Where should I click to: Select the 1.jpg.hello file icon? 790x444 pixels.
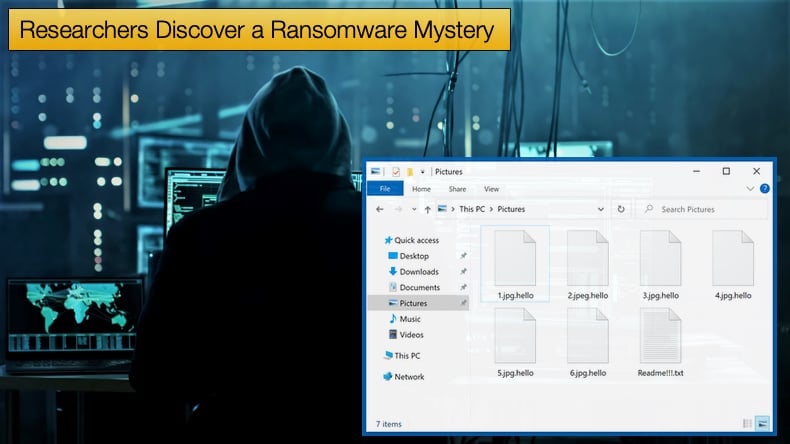515,258
